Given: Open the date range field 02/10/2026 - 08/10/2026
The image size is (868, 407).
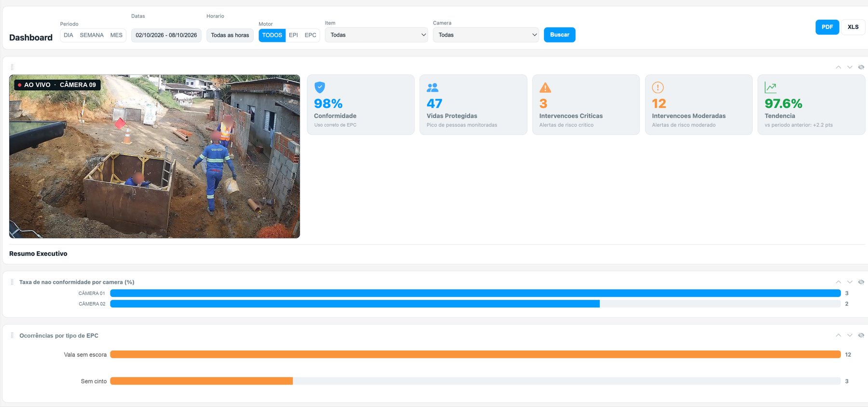Looking at the screenshot, I should 166,35.
